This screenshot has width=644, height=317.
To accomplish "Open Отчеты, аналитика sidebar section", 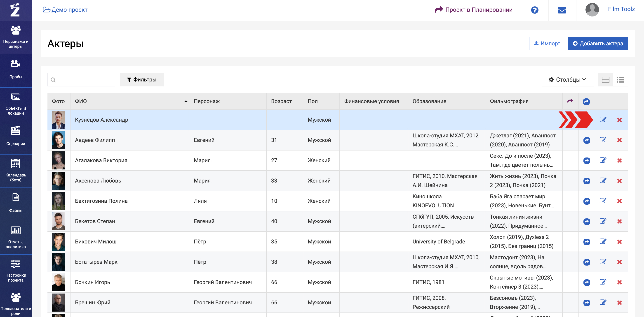I will (x=16, y=238).
